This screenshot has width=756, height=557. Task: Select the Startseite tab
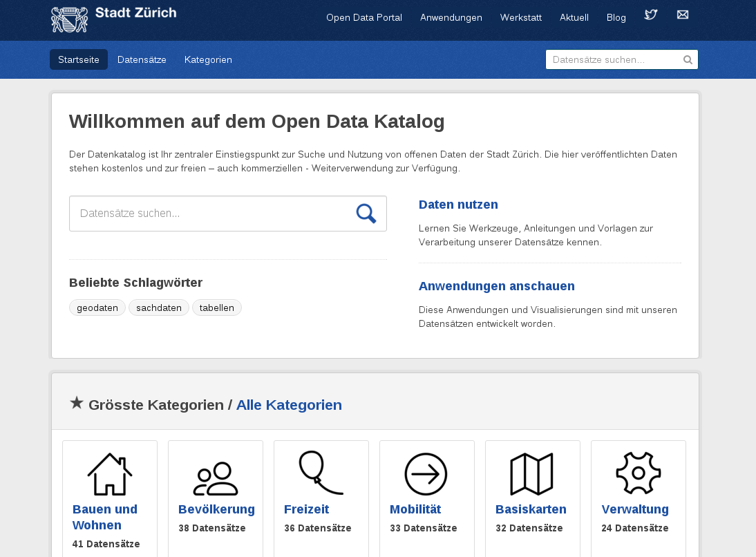(x=79, y=59)
